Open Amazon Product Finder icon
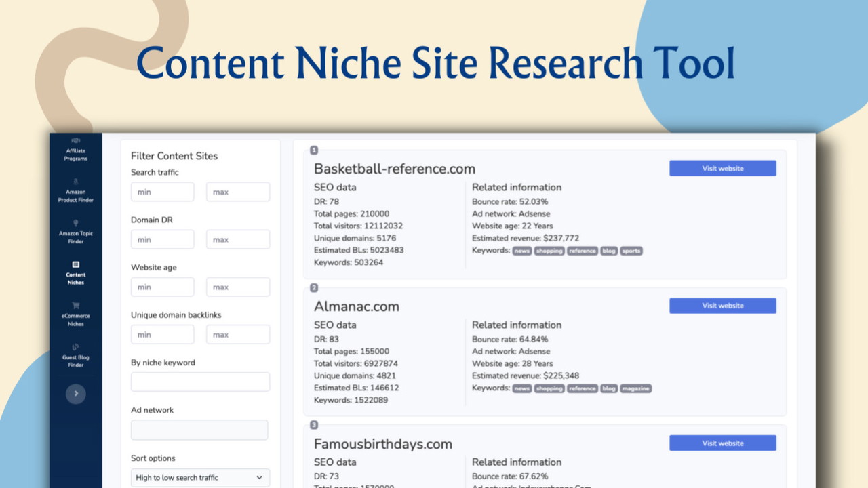Image resolution: width=868 pixels, height=488 pixels. pos(76,182)
